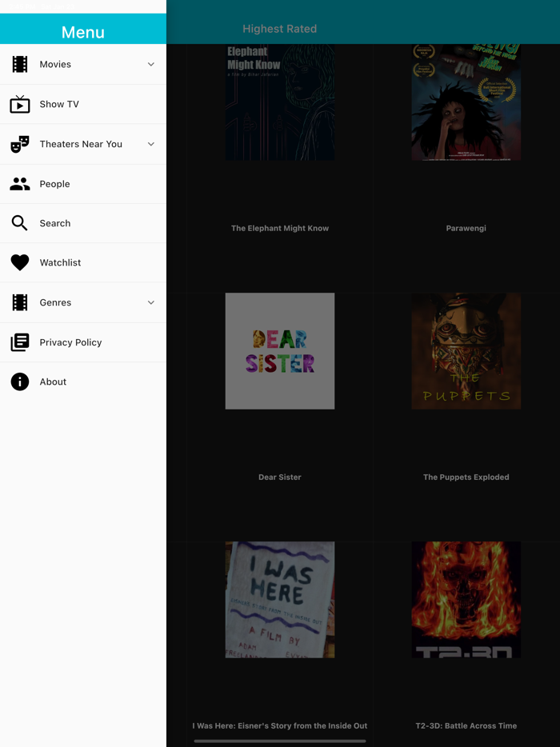Click the People group icon

click(x=20, y=184)
